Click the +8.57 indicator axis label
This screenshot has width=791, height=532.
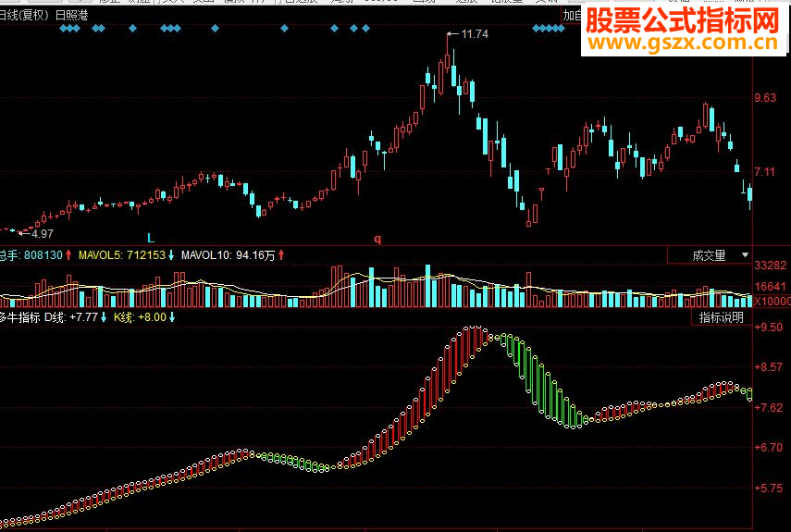pos(768,367)
